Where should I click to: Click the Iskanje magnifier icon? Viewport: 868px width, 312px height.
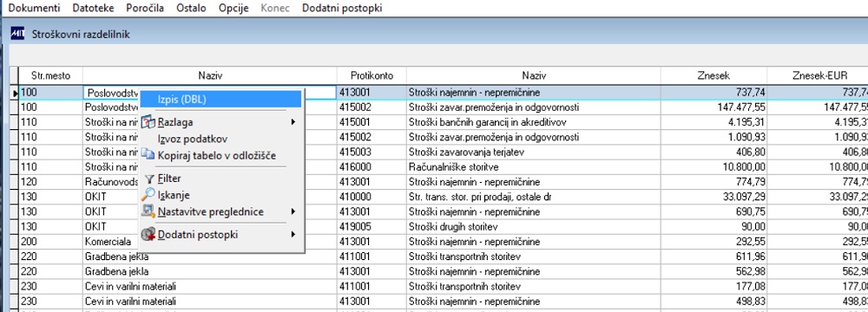click(148, 195)
